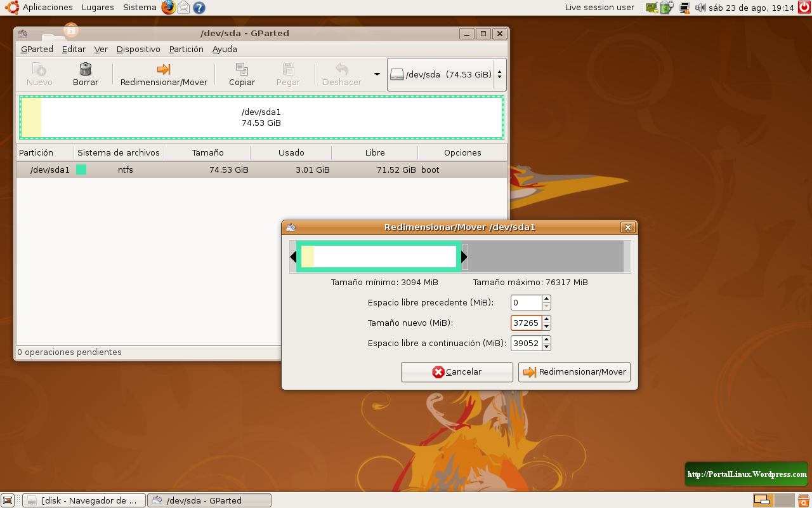812x508 pixels.
Task: Click the volume speaker icon
Action: [x=700, y=8]
